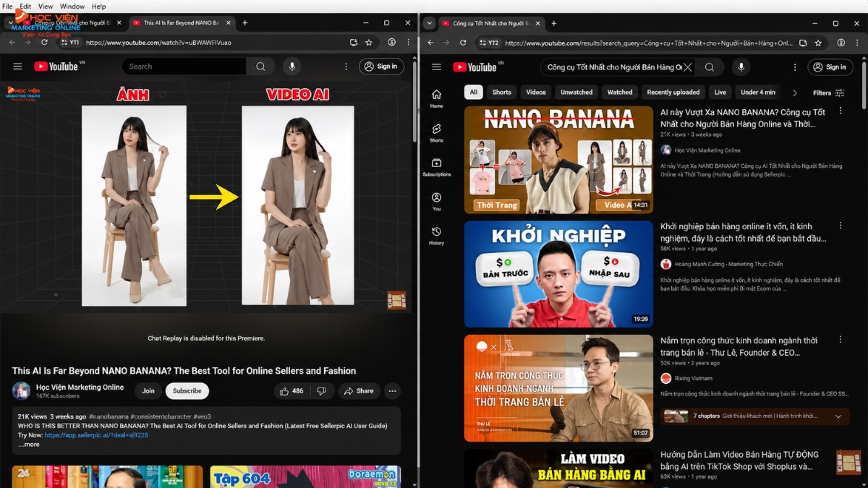The image size is (868, 488).
Task: Search with voice in left YouTube window
Action: click(x=292, y=67)
